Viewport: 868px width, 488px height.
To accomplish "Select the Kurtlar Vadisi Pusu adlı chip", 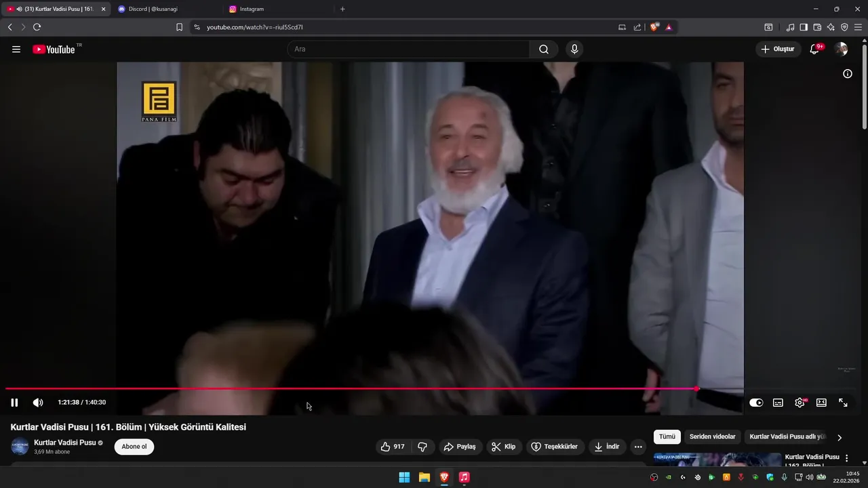I will point(787,436).
